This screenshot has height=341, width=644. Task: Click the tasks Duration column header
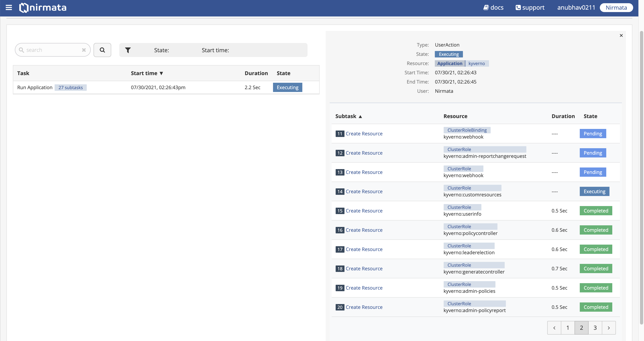(x=256, y=73)
